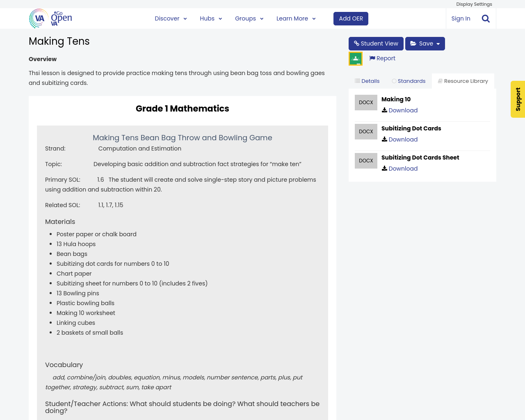Switch to the Details tab

pyautogui.click(x=367, y=81)
